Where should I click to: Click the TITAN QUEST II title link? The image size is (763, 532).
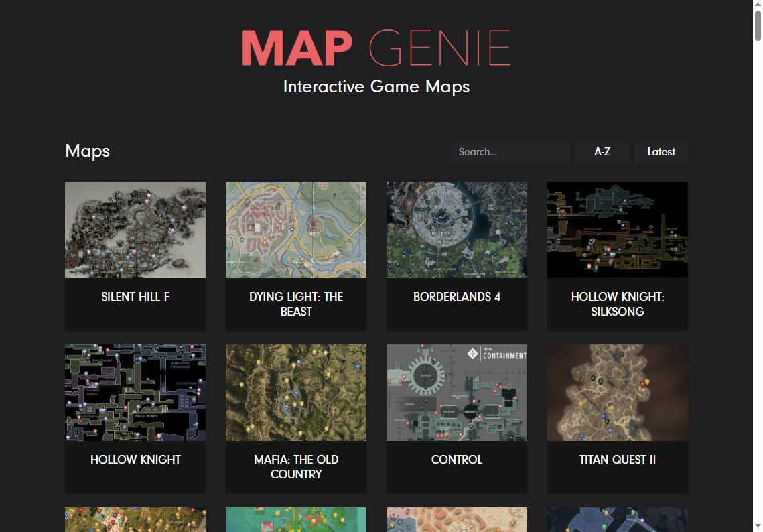[x=617, y=460]
